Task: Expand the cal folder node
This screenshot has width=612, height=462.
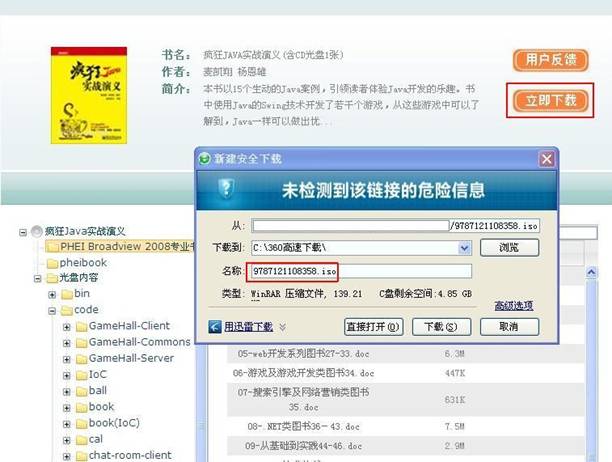Action: (67, 441)
